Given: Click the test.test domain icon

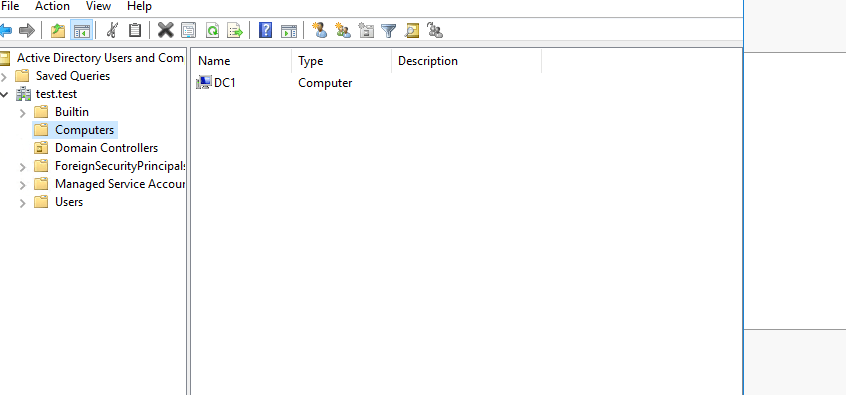Looking at the screenshot, I should coord(23,94).
